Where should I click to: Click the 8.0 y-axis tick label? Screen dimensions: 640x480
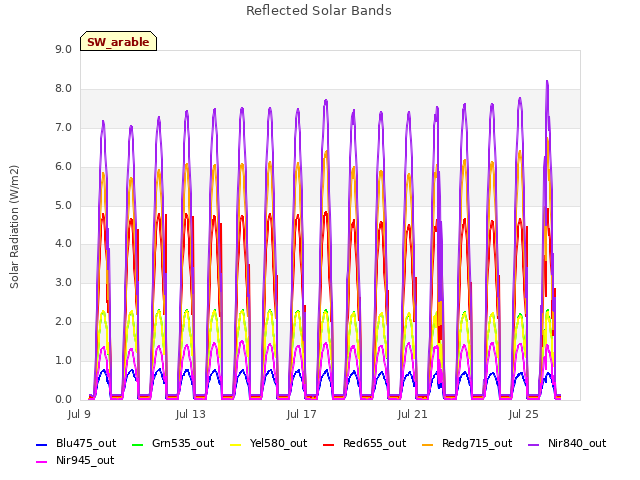(x=63, y=89)
